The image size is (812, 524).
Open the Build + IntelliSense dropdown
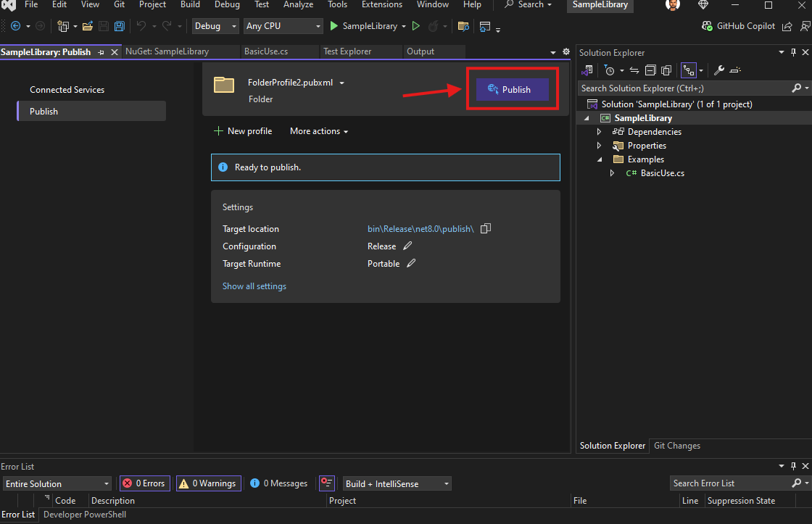(x=397, y=483)
